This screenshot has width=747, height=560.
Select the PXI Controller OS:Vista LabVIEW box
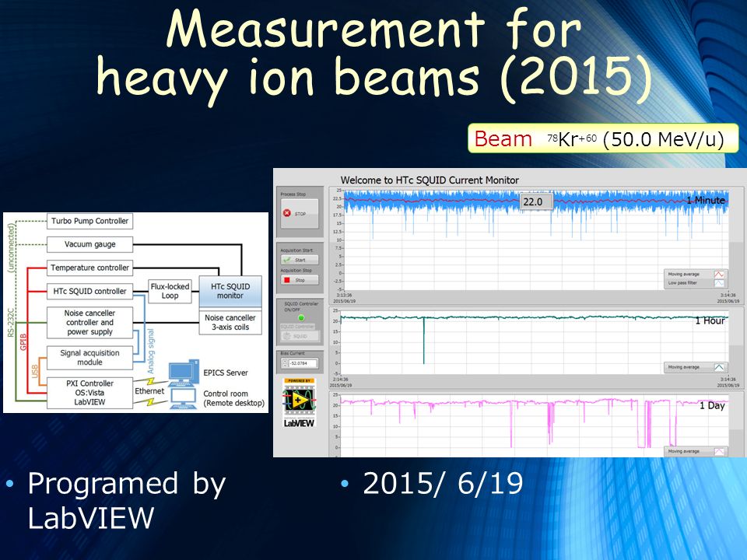click(x=89, y=393)
